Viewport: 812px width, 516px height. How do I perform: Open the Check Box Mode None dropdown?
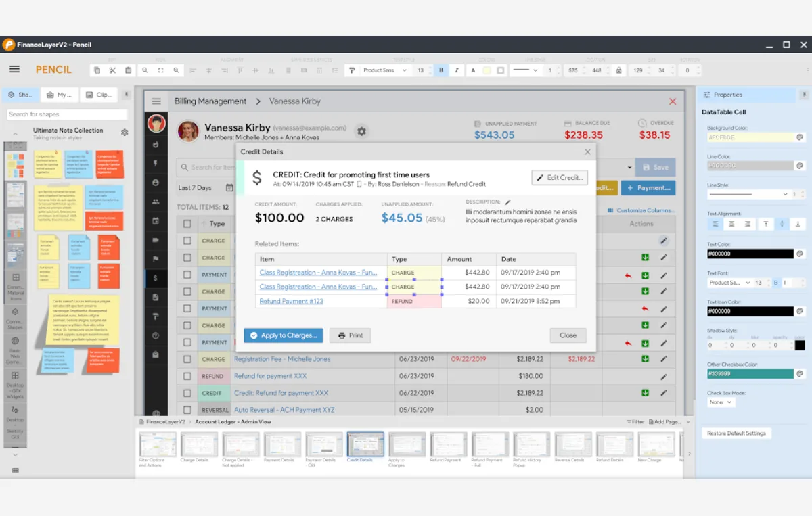(721, 402)
